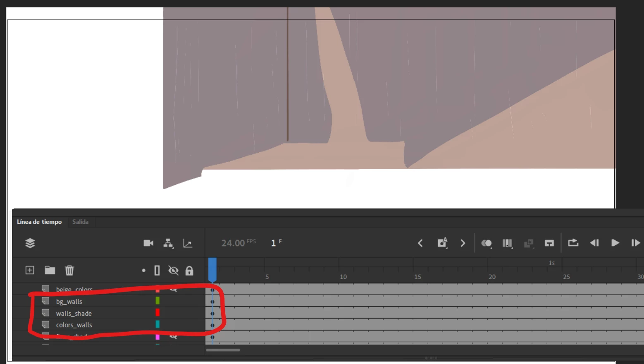Lock all layers with padlock icon

[189, 271]
